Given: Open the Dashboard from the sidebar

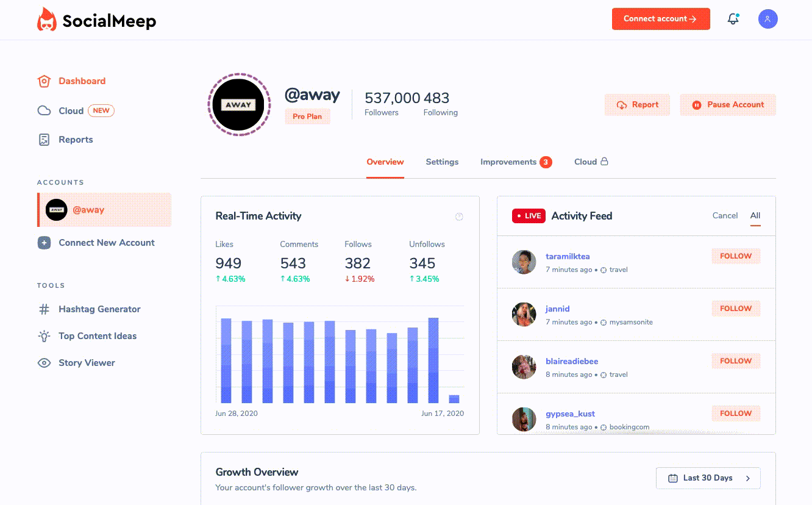Looking at the screenshot, I should pyautogui.click(x=82, y=81).
